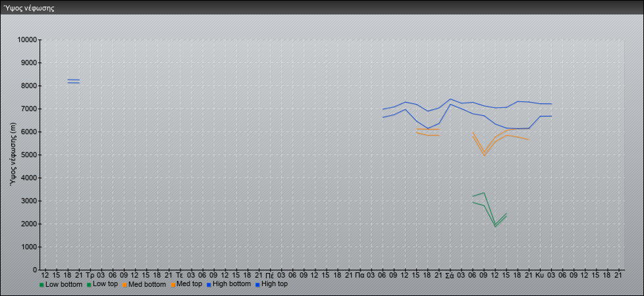644x296 pixels.
Task: Click the 9000 y-axis label
Action: pyautogui.click(x=29, y=62)
